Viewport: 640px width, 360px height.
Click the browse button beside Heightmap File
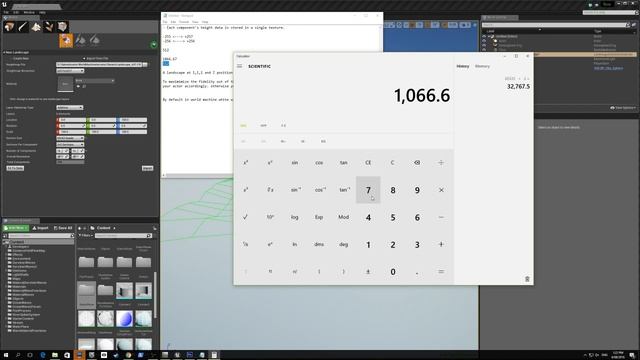pos(145,64)
